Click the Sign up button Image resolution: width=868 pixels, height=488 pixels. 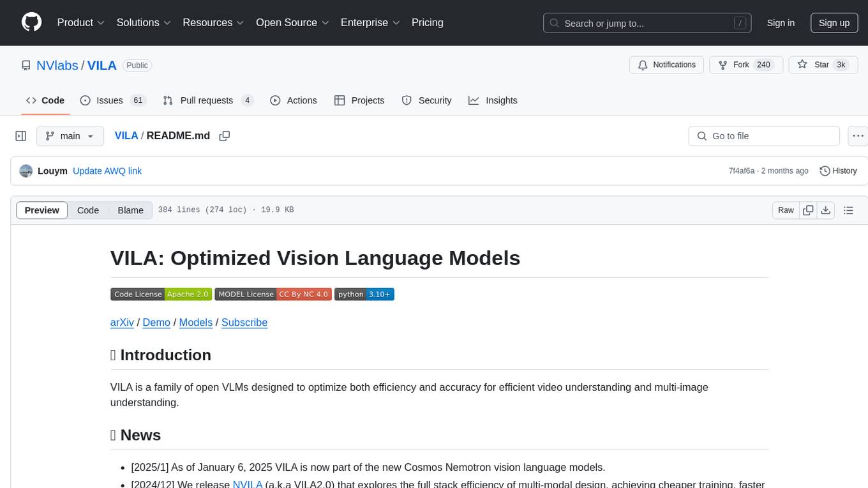pyautogui.click(x=834, y=23)
